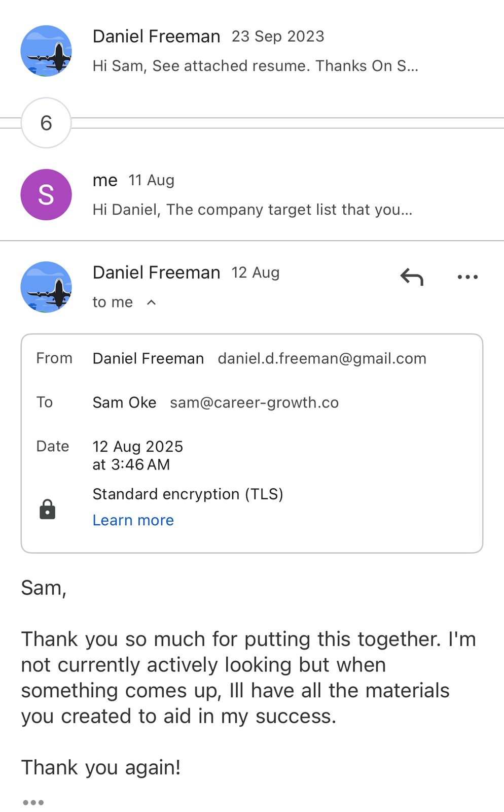
Task: Expand the message snippet starting "Hi Daniel, The company target list"
Action: point(252,210)
